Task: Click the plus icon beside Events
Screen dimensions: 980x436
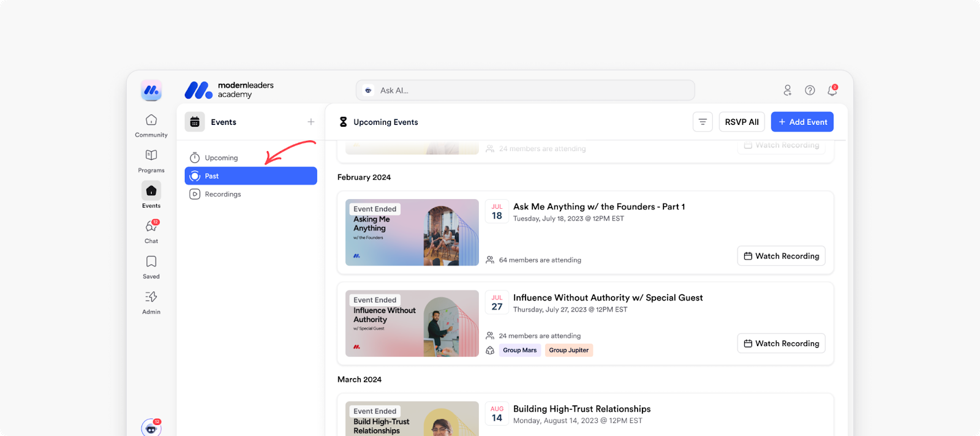Action: point(311,122)
